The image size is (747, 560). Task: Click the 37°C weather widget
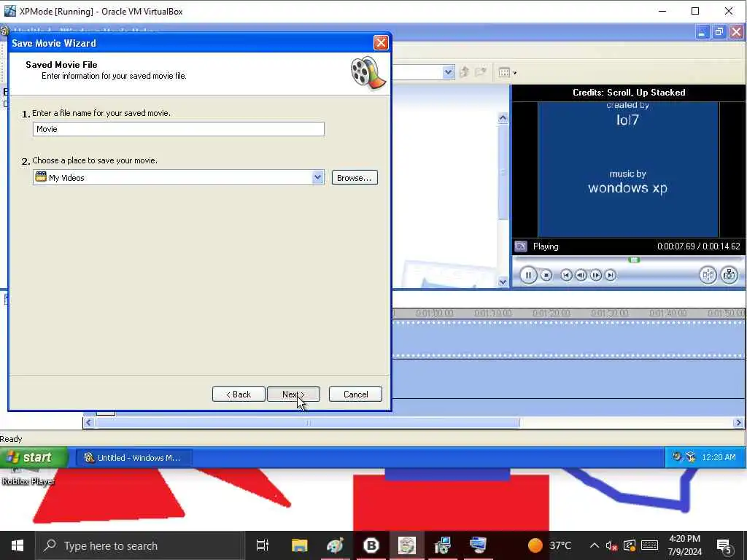click(x=549, y=545)
